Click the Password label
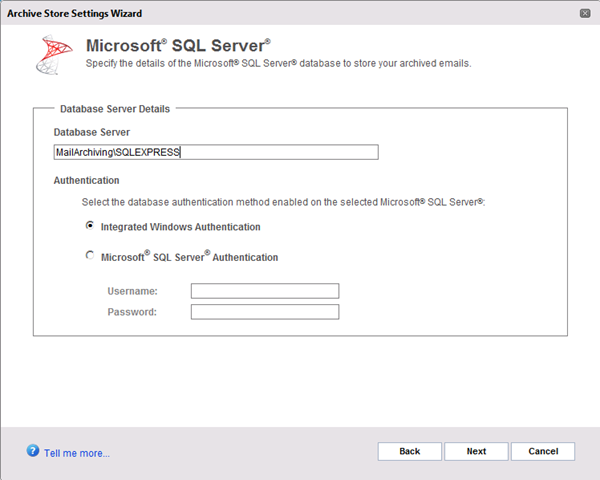Screen dimensions: 600x480 tap(132, 312)
